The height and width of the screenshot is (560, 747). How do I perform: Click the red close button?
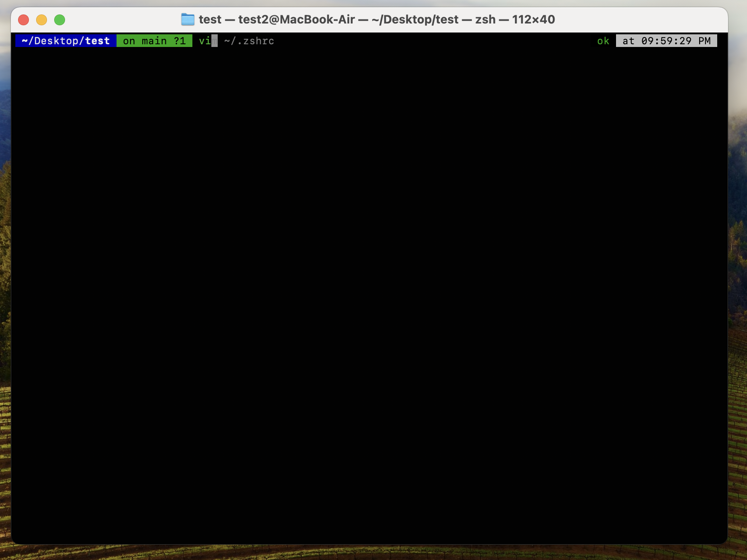[x=23, y=20]
